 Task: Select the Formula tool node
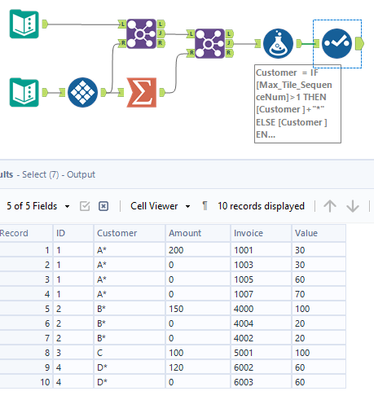click(x=278, y=43)
